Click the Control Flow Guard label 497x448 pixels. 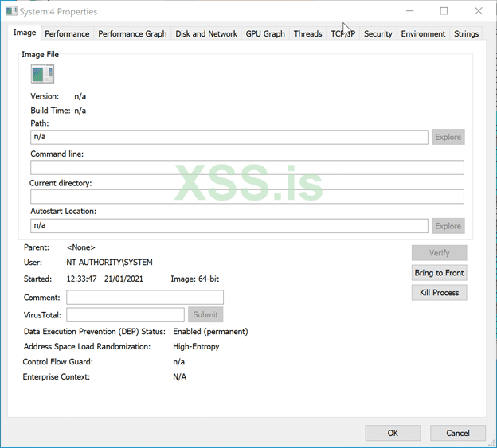(57, 361)
